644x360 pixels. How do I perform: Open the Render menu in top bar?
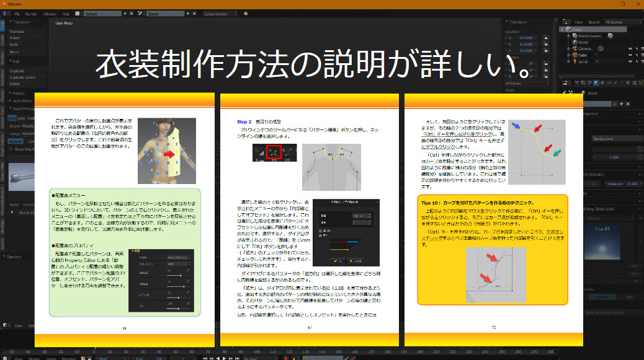point(31,14)
